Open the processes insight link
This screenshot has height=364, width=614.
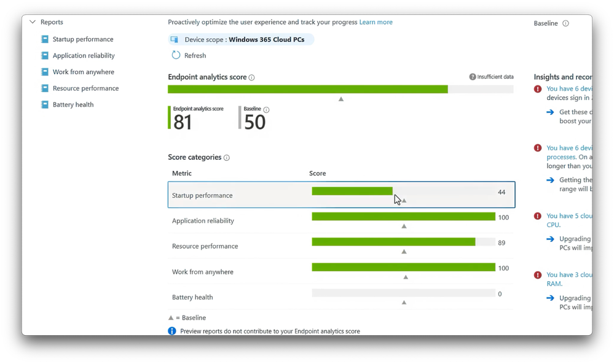[569, 152]
